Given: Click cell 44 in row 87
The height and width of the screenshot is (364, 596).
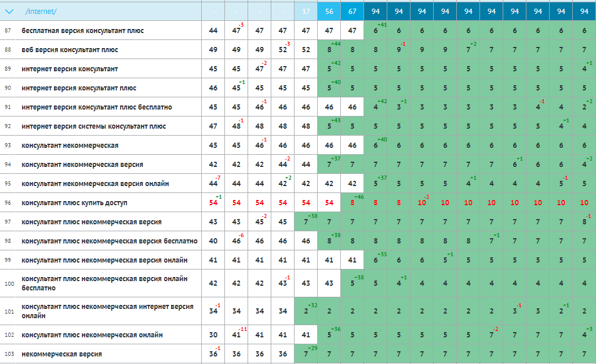Looking at the screenshot, I should 213,30.
